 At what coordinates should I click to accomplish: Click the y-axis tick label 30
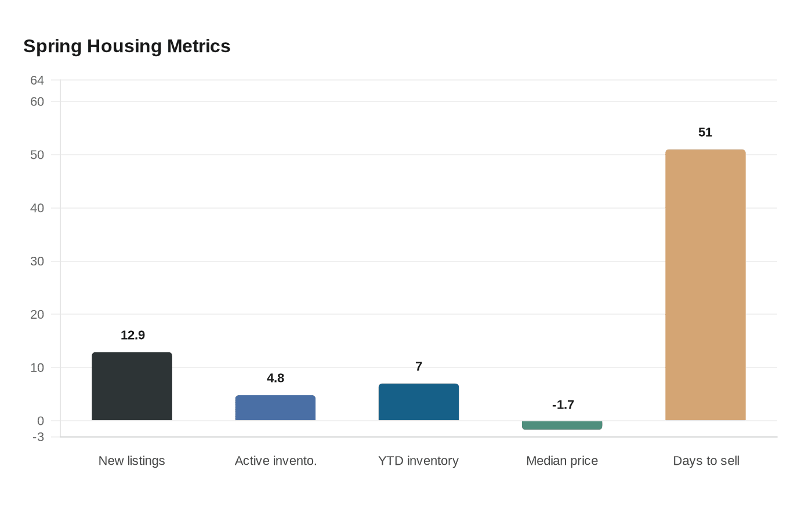pyautogui.click(x=37, y=261)
